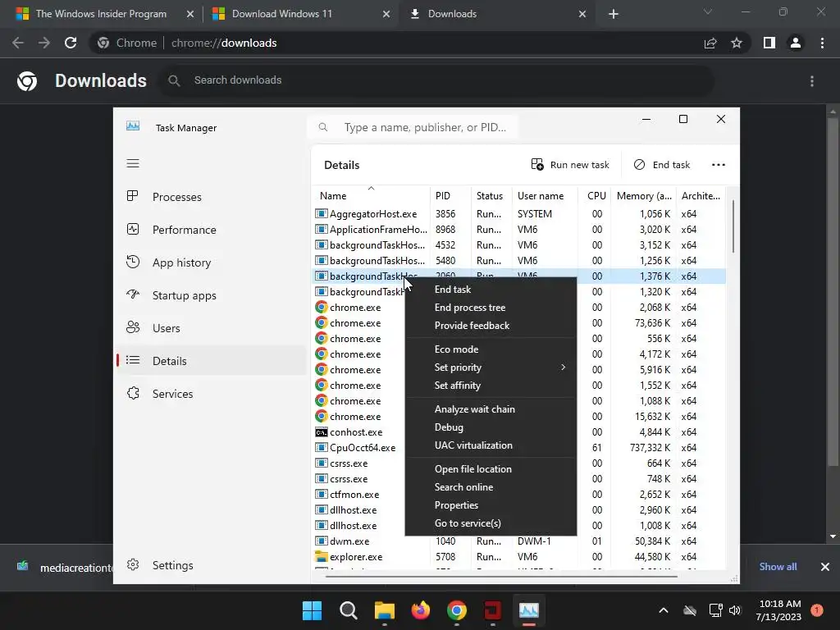
Task: Switch to The Windows Insider Program tab
Action: point(101,14)
